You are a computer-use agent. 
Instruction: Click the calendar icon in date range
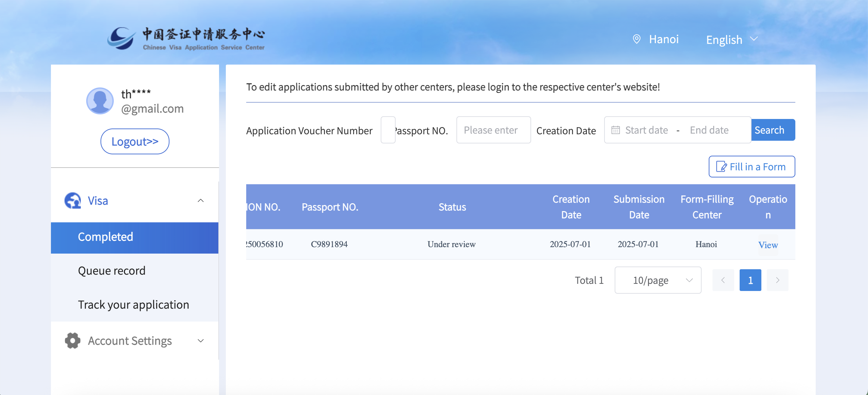click(616, 130)
